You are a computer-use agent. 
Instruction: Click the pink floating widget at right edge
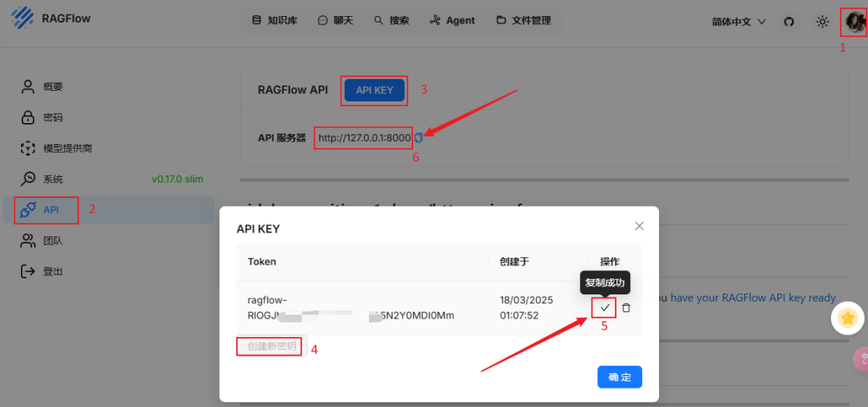coord(862,358)
